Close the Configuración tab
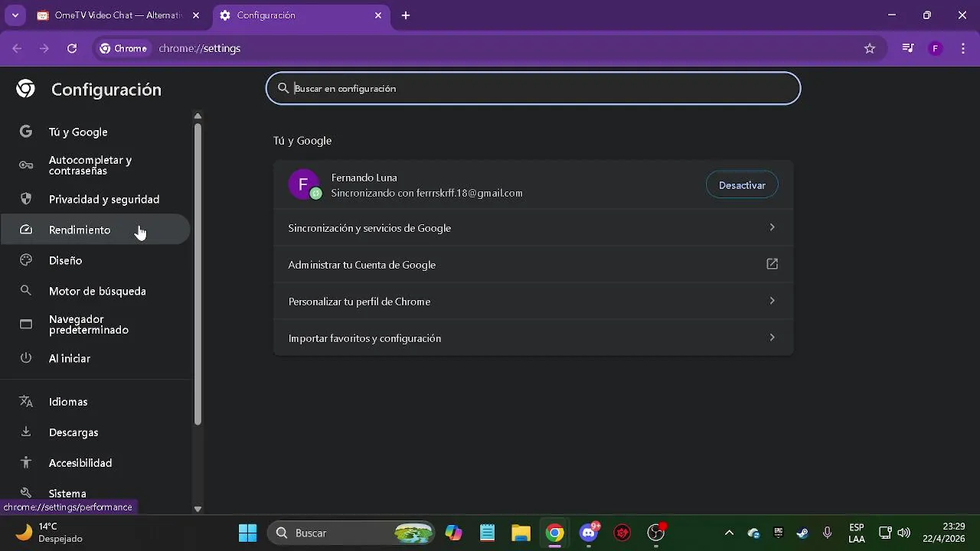This screenshot has height=551, width=980. tap(378, 15)
